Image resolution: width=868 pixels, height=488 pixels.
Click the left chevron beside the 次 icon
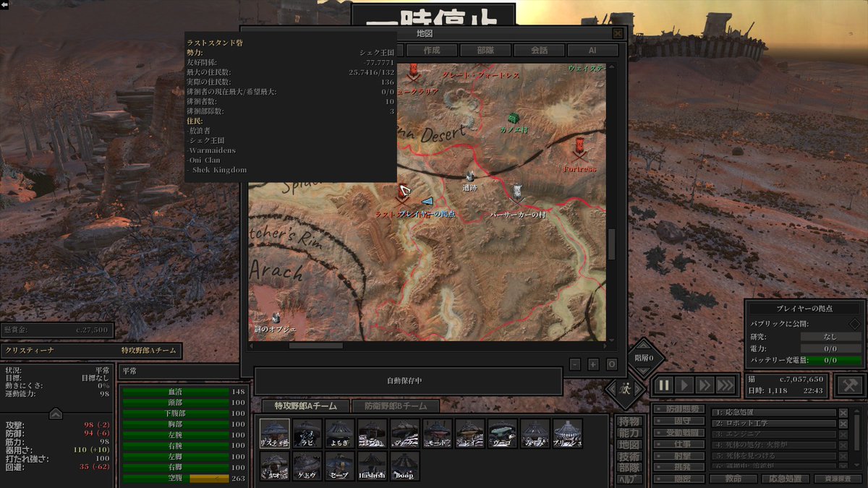point(612,388)
